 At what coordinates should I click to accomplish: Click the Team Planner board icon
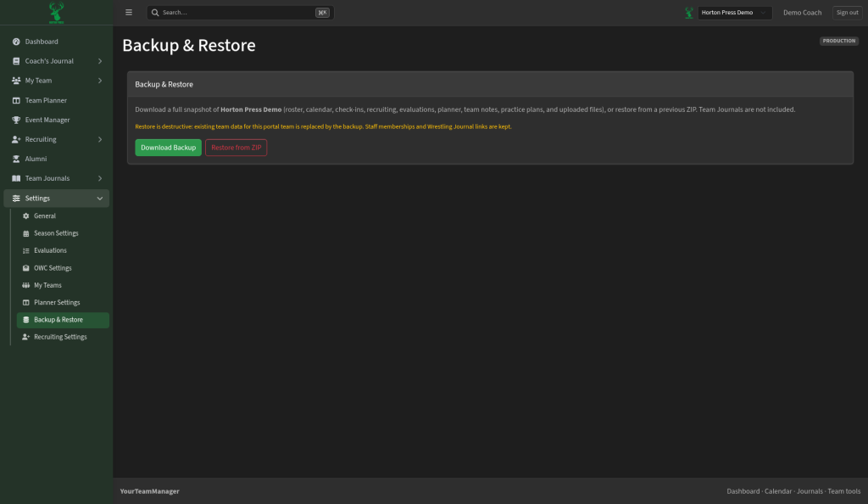click(x=16, y=100)
